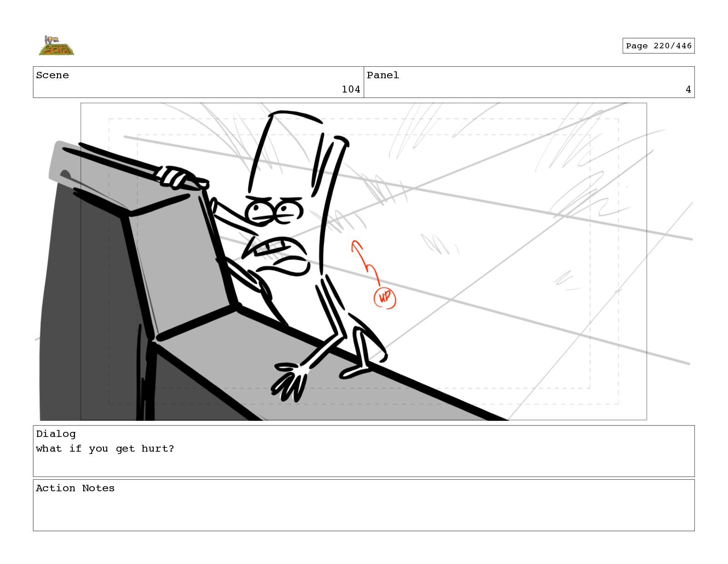Click the "Action Notes" heading
The width and height of the screenshot is (728, 564).
tap(75, 488)
